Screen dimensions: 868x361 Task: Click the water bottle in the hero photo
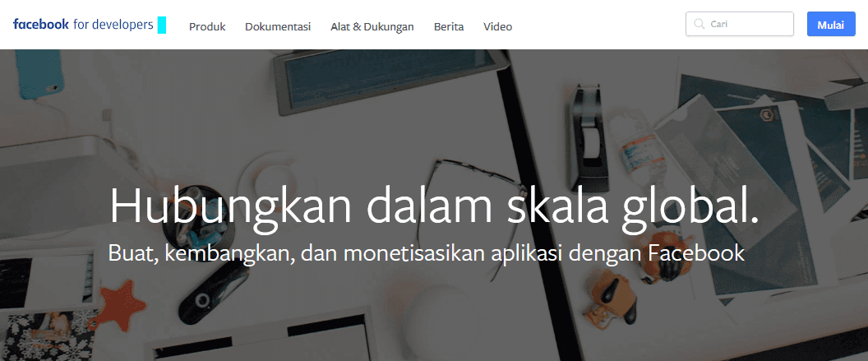(x=637, y=145)
